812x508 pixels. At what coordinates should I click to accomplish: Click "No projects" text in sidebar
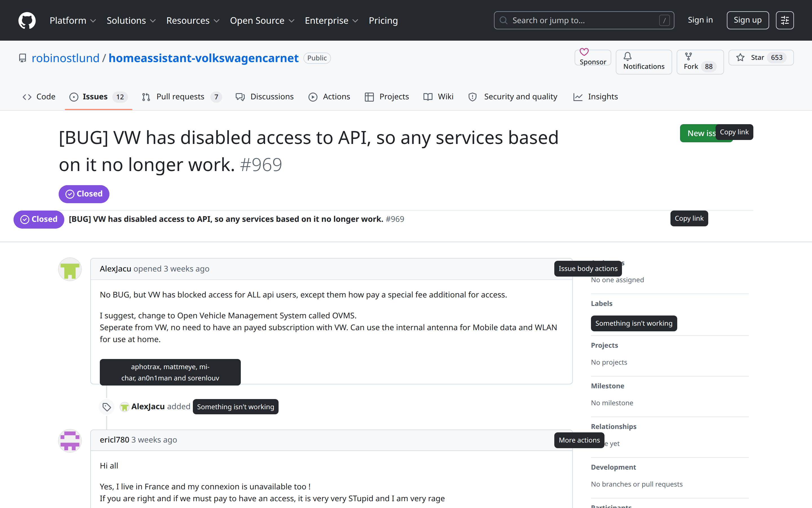coord(609,362)
